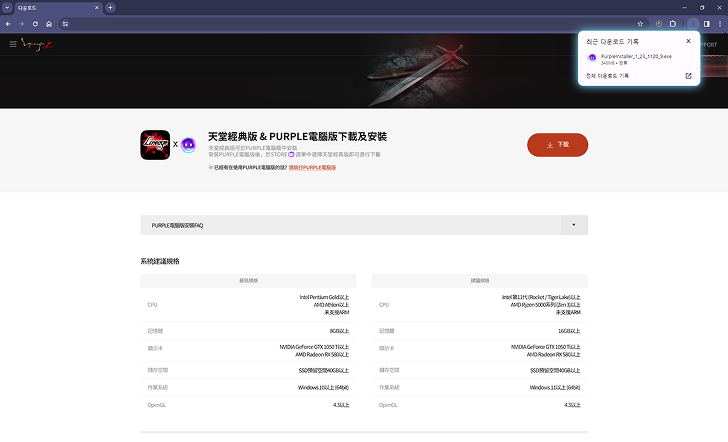Go to the browser home page icon
Image resolution: width=728 pixels, height=442 pixels.
pyautogui.click(x=49, y=23)
